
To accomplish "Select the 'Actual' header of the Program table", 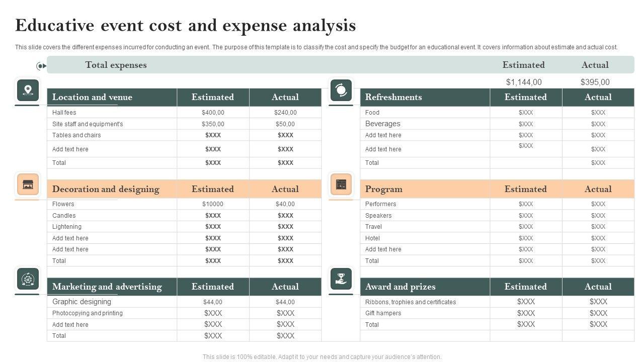I will [598, 189].
